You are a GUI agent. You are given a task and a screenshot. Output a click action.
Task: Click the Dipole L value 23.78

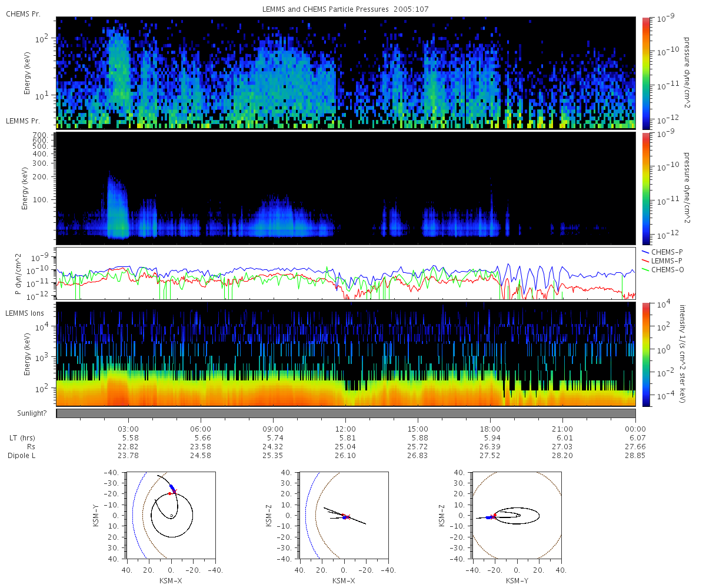click(128, 456)
